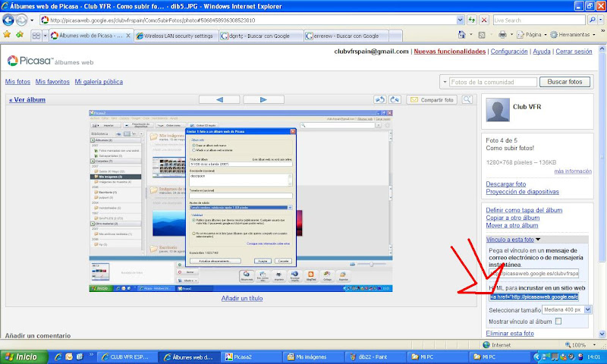Click the Live Search magnifier icon
Image resolution: width=607 pixels, height=364 pixels.
(x=592, y=20)
